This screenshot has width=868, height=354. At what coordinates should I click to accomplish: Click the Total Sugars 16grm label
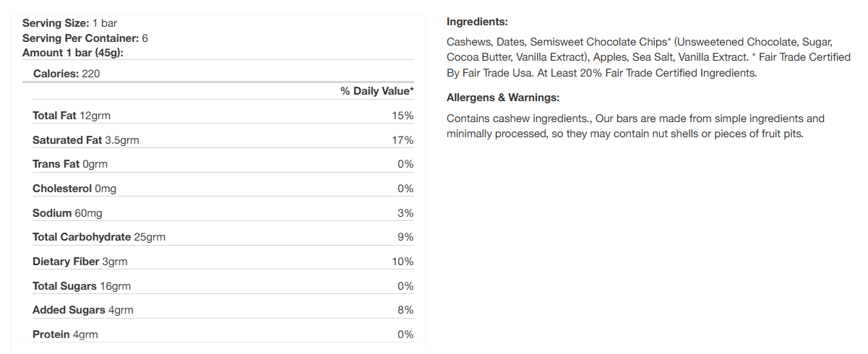pos(81,286)
